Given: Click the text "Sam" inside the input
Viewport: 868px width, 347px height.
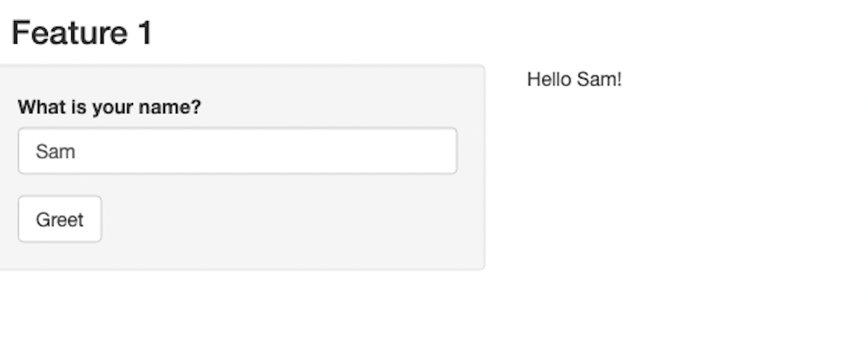Looking at the screenshot, I should click(56, 152).
